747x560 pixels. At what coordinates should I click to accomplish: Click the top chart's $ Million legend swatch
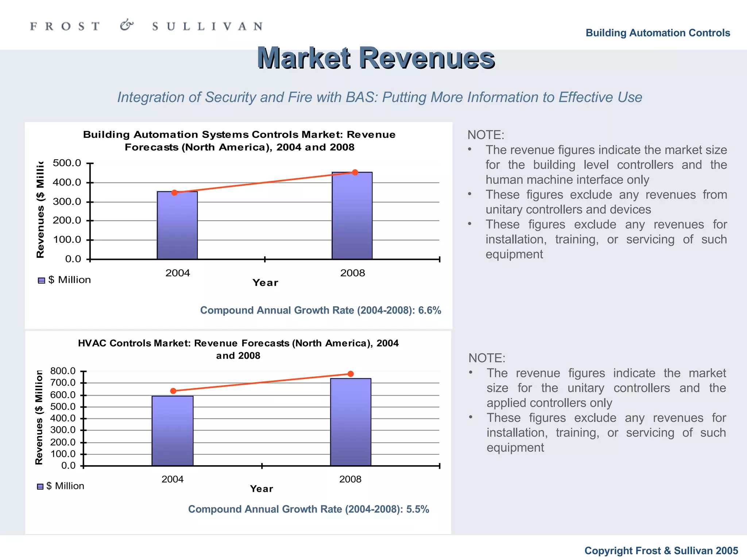click(42, 280)
